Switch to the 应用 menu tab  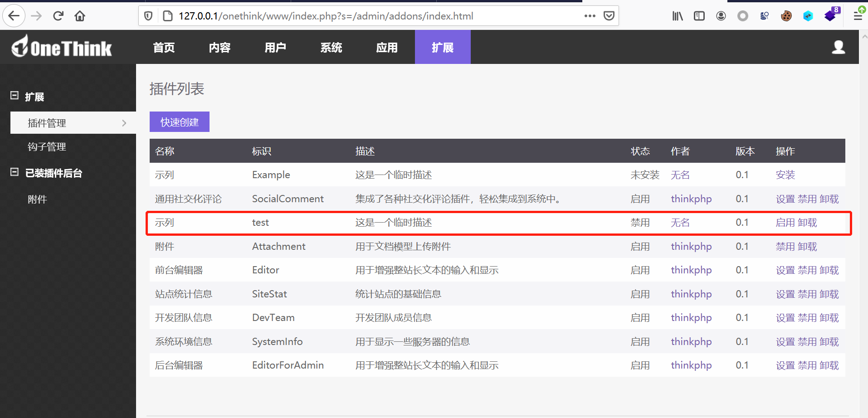click(x=387, y=47)
